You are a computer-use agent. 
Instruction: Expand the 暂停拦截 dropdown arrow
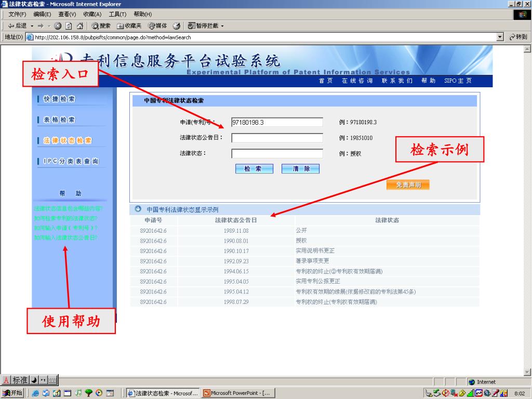pos(222,26)
